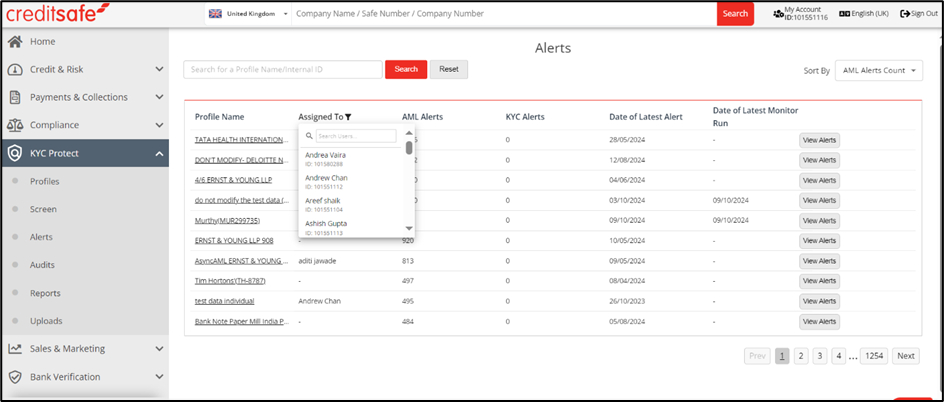Open the Sort By AML Alerts Count dropdown

(x=878, y=70)
